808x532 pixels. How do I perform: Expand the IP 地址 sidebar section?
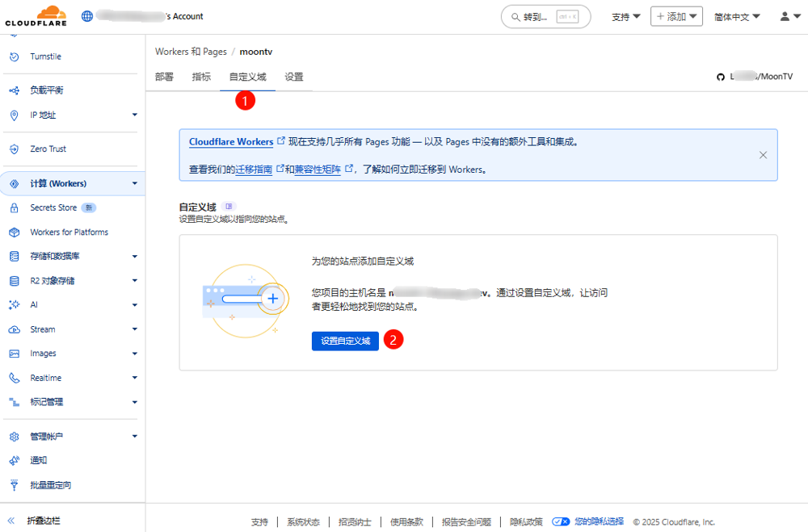pos(134,115)
